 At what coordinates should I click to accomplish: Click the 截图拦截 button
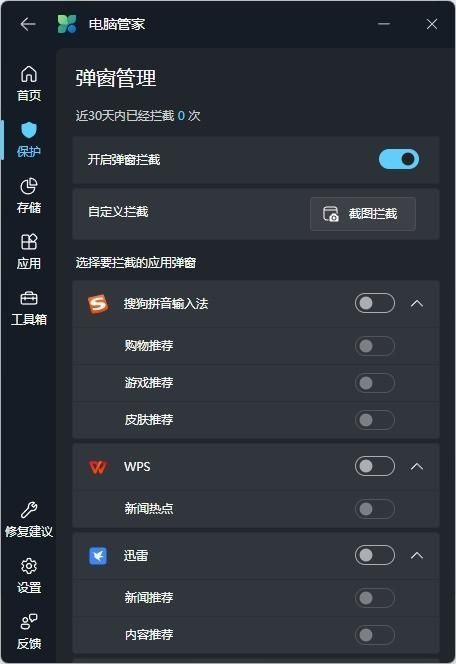(362, 214)
